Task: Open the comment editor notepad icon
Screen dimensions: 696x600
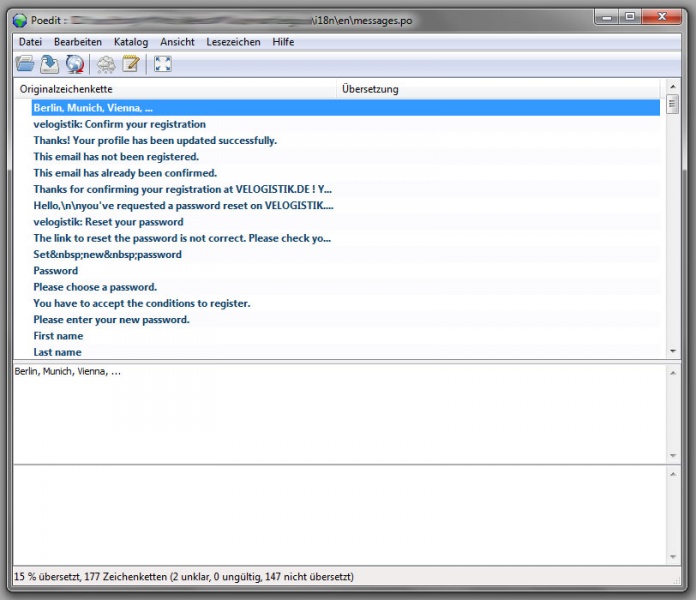Action: point(130,65)
